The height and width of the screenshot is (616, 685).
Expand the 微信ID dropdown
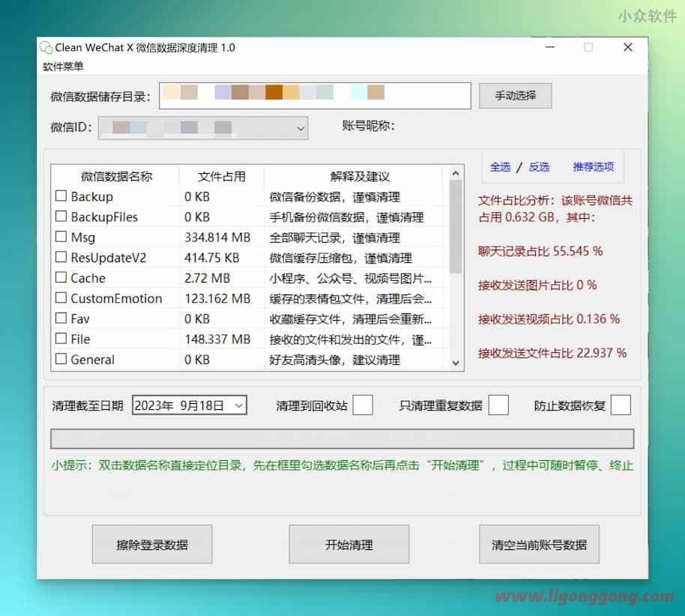pyautogui.click(x=301, y=128)
